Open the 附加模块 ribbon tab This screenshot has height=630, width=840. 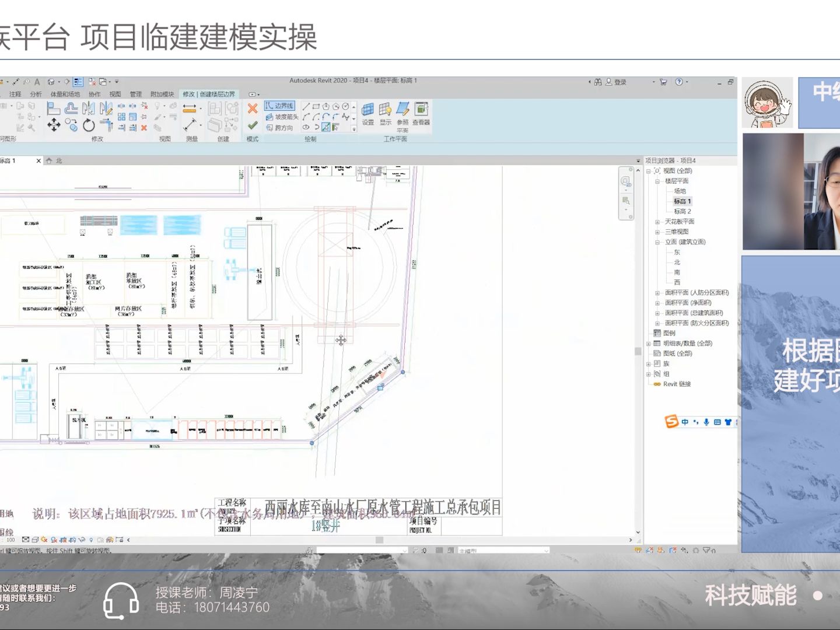[x=162, y=94]
